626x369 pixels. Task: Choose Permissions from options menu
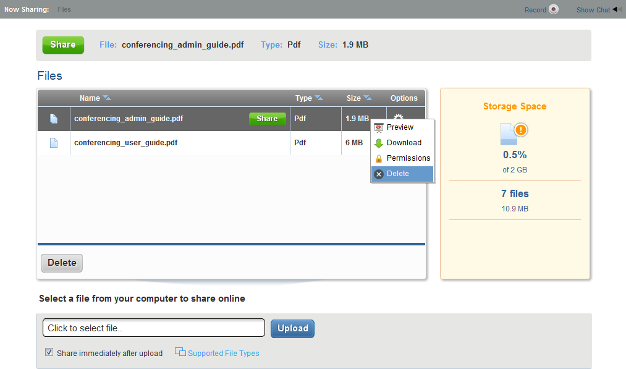402,158
